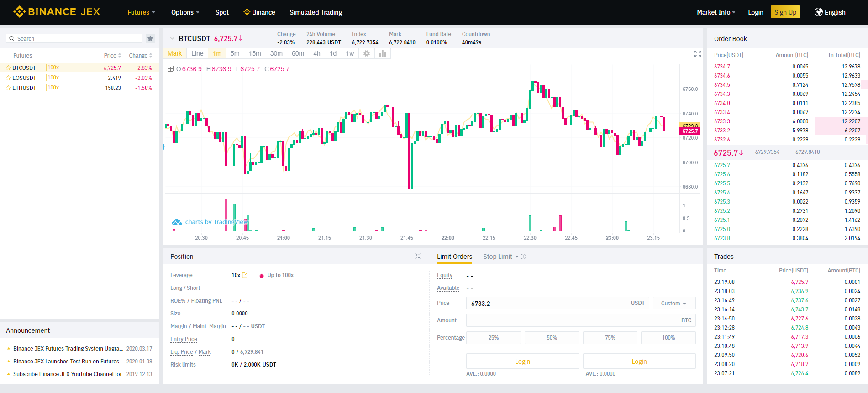
Task: Set order percentage to 75%
Action: tap(610, 338)
